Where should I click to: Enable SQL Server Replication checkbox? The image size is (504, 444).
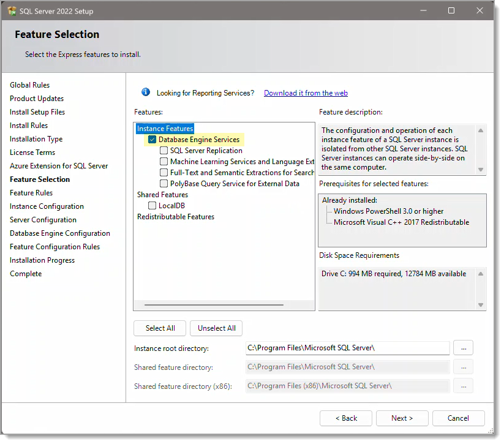coord(164,151)
